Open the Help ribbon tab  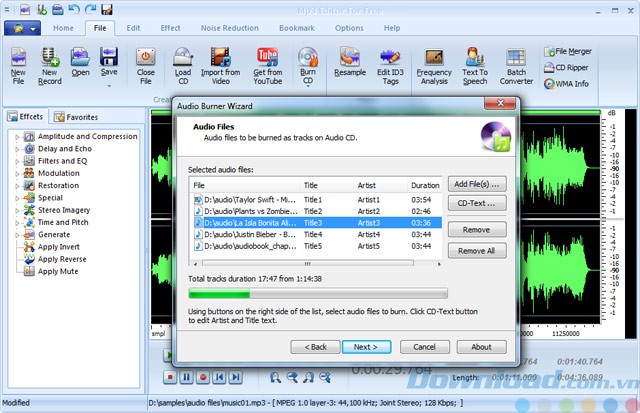pos(392,28)
